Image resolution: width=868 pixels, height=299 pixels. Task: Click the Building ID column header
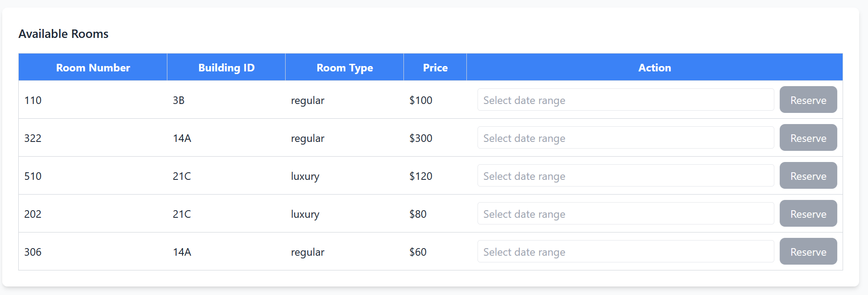coord(226,68)
